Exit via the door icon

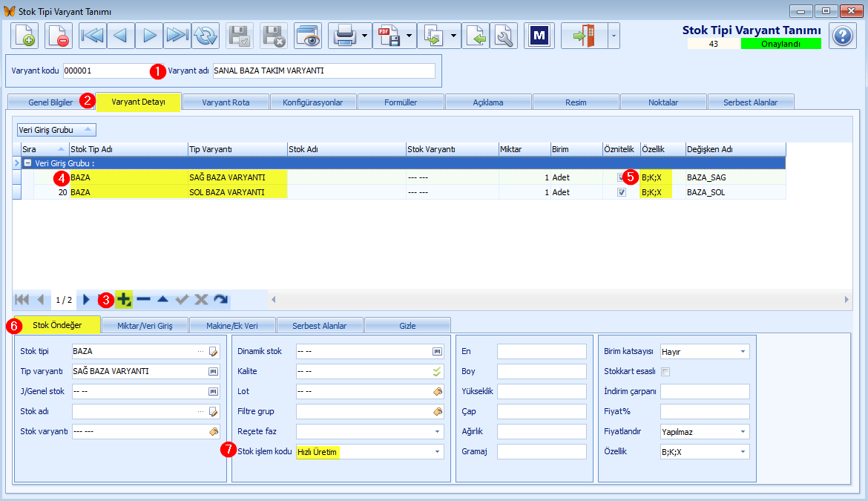(584, 36)
